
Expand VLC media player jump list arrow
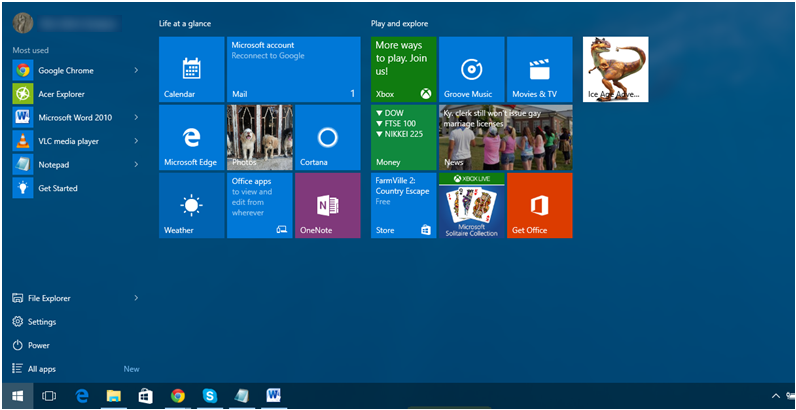(136, 141)
